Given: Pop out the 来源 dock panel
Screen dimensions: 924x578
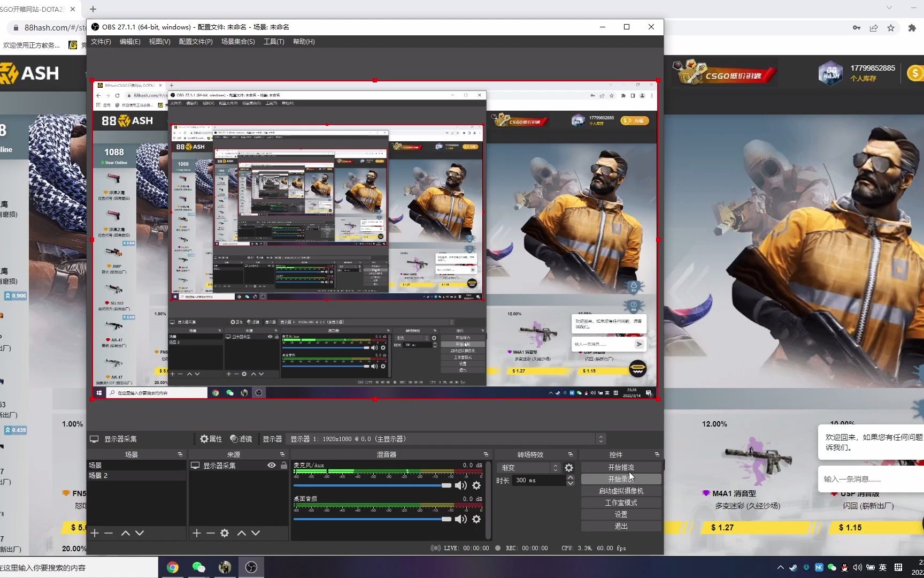Looking at the screenshot, I should pyautogui.click(x=282, y=454).
